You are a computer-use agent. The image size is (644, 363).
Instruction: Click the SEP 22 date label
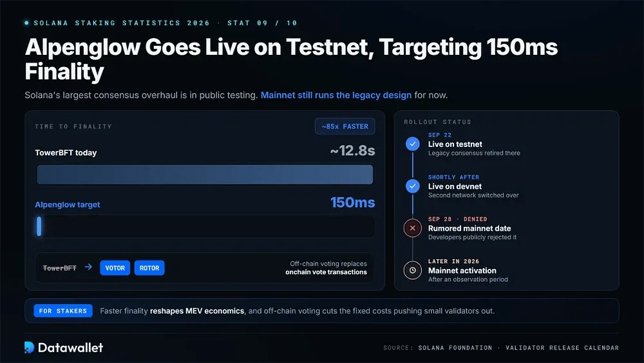point(439,135)
